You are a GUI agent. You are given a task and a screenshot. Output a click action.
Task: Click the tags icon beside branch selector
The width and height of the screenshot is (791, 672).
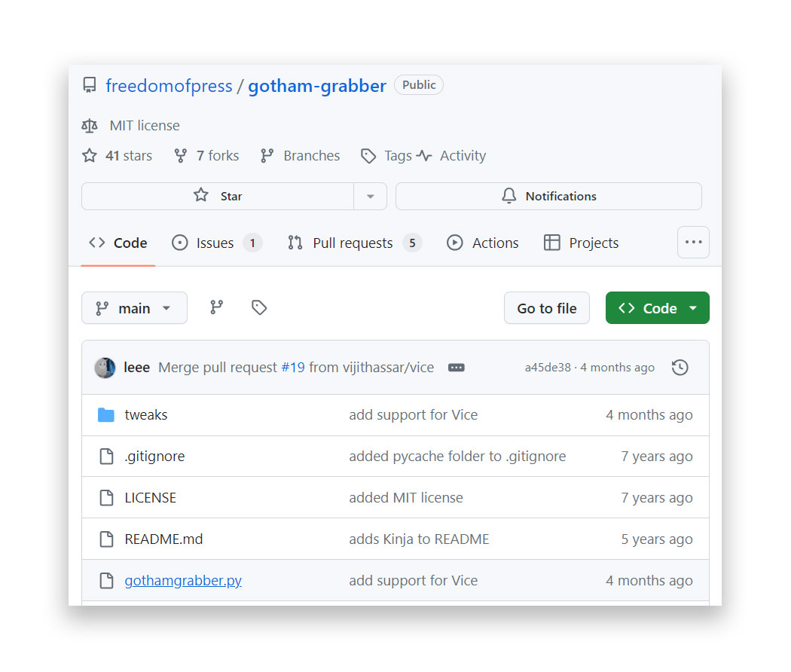(259, 307)
